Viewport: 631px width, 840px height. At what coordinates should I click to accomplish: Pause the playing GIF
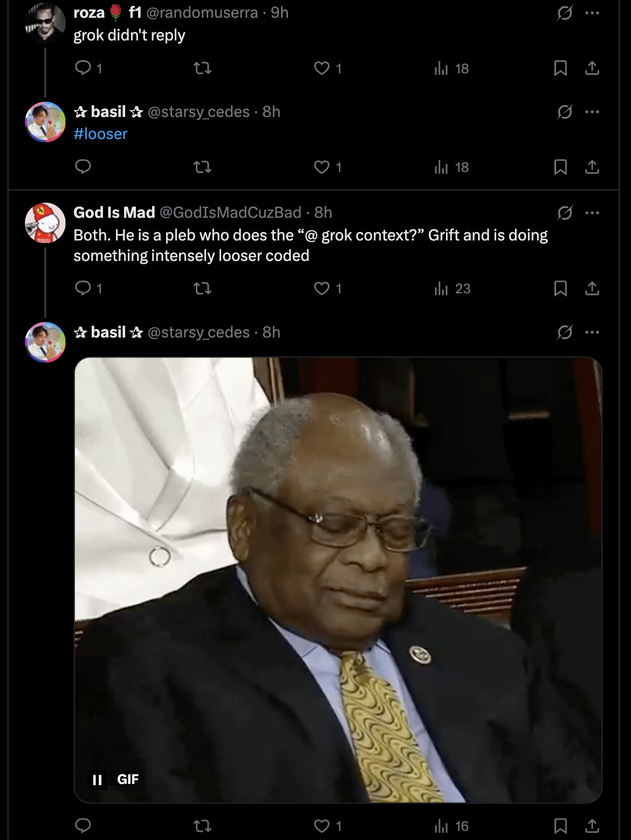(98, 780)
